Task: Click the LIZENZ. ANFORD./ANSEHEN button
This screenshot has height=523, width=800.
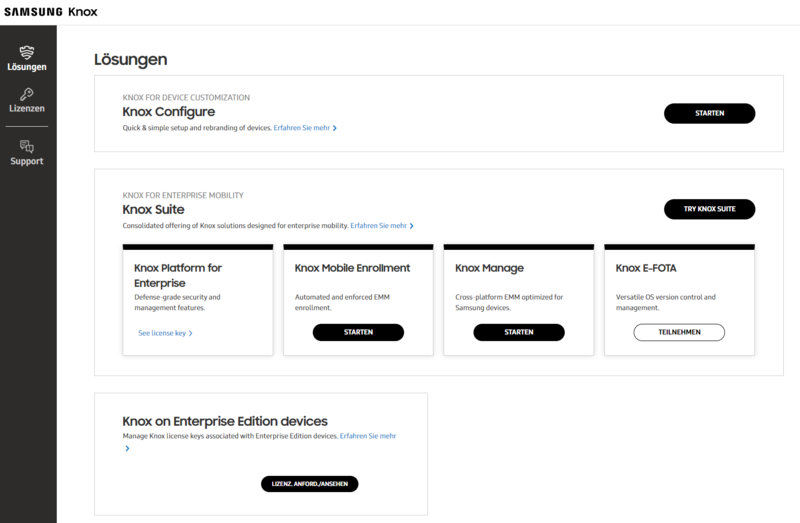Action: click(x=310, y=484)
